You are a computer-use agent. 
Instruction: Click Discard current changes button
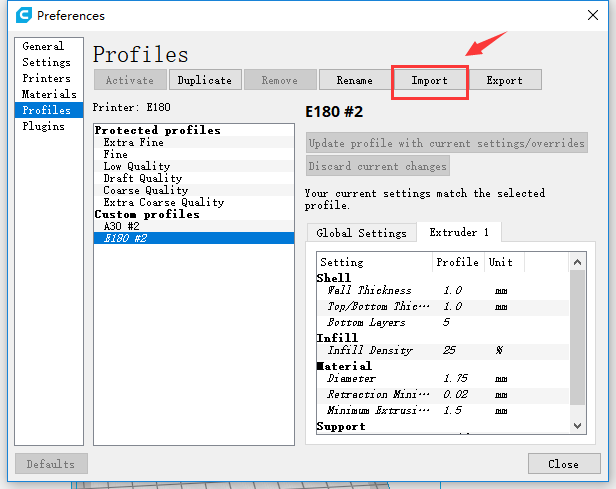tap(378, 166)
